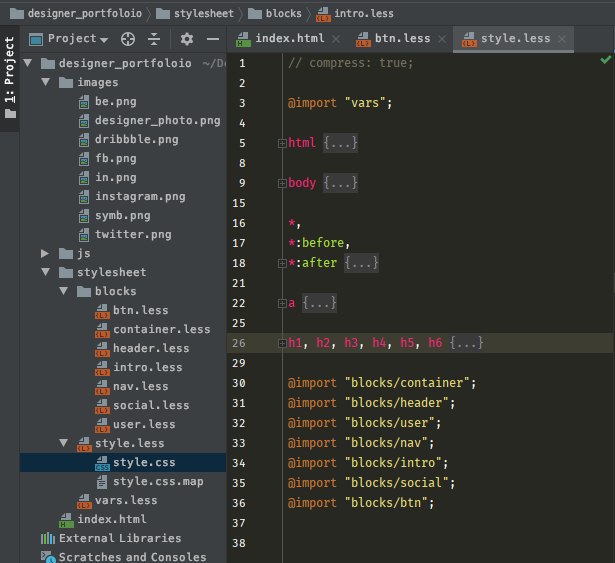Unfold the body rule fold marker

click(x=281, y=184)
